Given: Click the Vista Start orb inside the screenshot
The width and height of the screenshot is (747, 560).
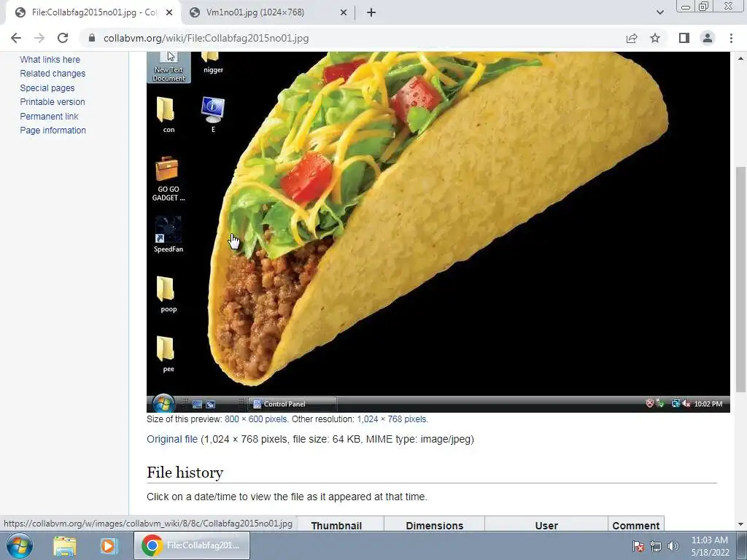Looking at the screenshot, I should click(163, 404).
